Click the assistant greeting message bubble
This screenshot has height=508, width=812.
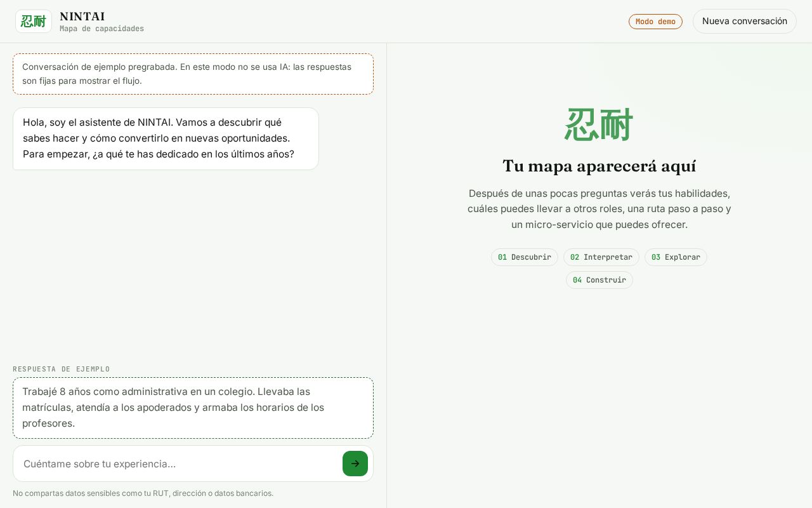click(x=166, y=138)
